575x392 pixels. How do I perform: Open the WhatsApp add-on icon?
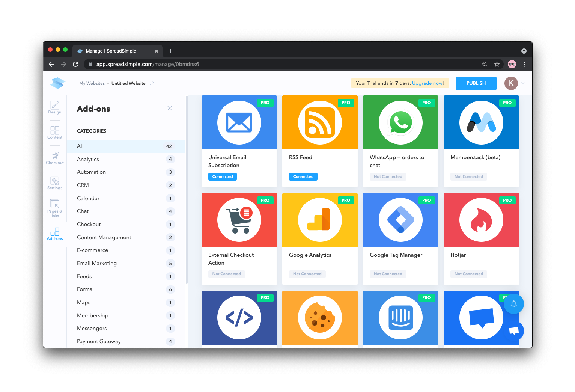[x=400, y=122]
